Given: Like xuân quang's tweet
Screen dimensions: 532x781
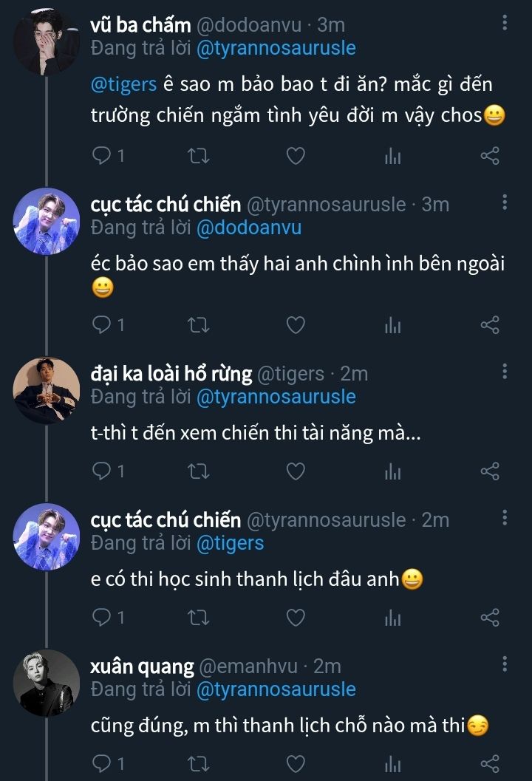Looking at the screenshot, I should [296, 763].
